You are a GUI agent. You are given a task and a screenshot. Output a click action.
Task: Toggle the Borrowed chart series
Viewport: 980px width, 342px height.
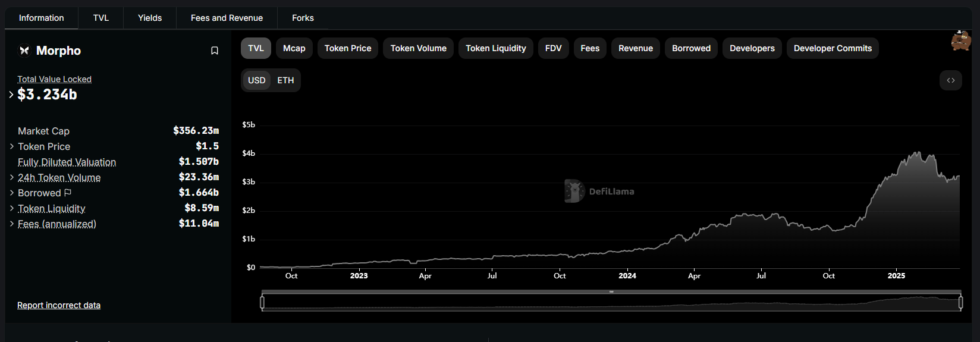[692, 48]
